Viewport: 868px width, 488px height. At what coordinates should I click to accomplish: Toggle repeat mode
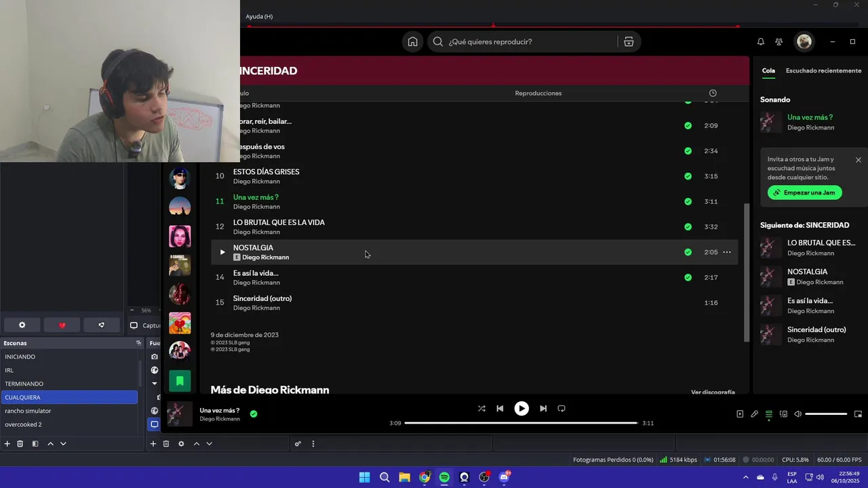pos(561,409)
